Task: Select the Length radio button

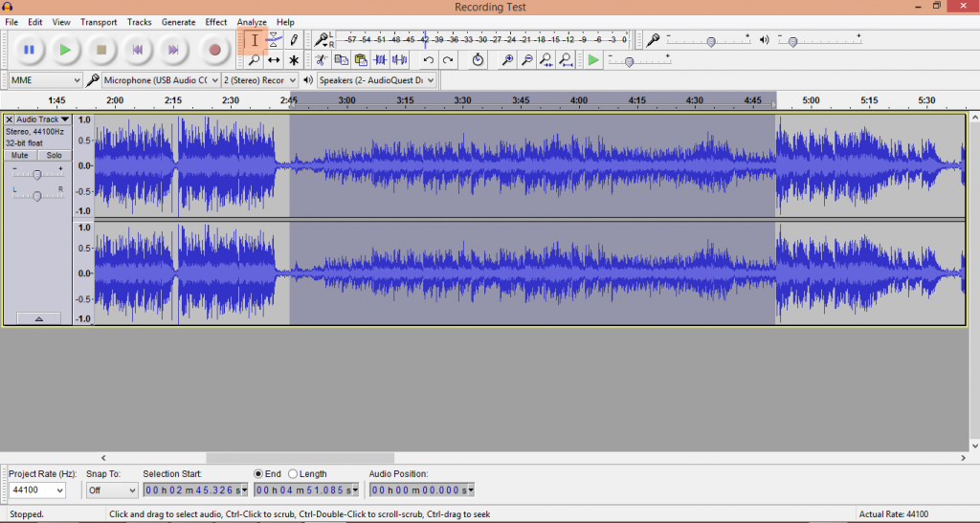Action: click(293, 474)
